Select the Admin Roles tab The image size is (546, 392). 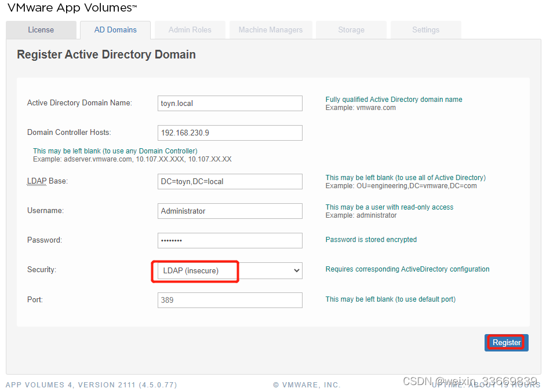(190, 30)
